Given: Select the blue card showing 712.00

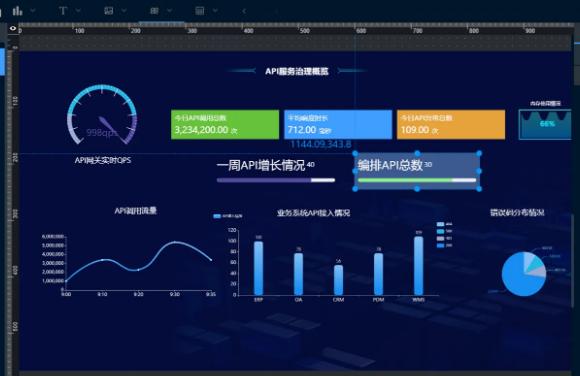Looking at the screenshot, I should click(338, 124).
